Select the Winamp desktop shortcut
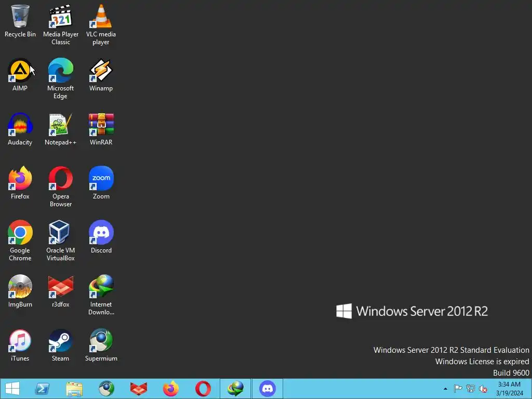The width and height of the screenshot is (532, 399). pyautogui.click(x=101, y=75)
